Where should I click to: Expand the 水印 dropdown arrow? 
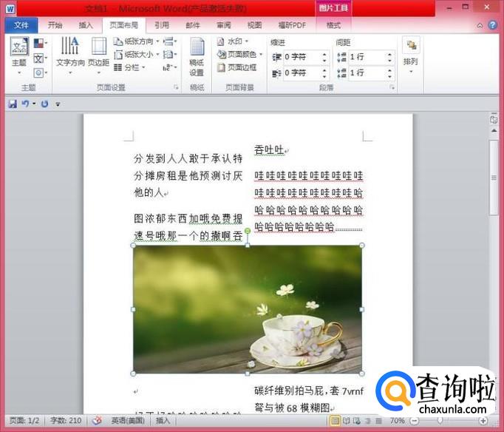[x=247, y=41]
